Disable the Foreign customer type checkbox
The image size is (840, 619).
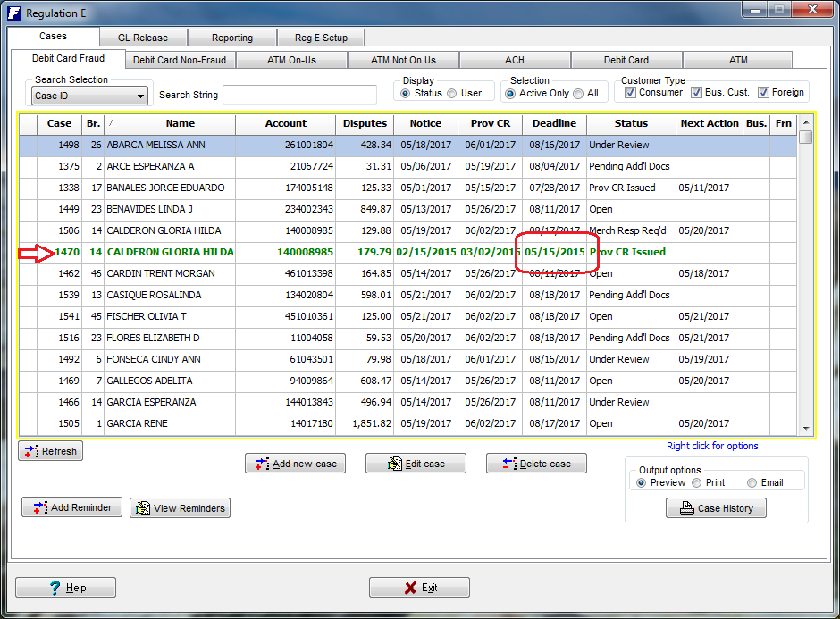pyautogui.click(x=763, y=93)
